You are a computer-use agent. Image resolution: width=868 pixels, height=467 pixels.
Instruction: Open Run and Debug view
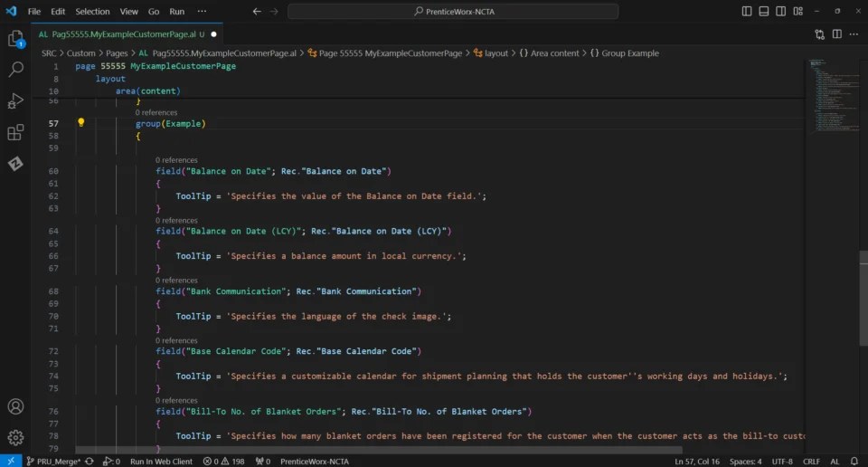pyautogui.click(x=15, y=100)
